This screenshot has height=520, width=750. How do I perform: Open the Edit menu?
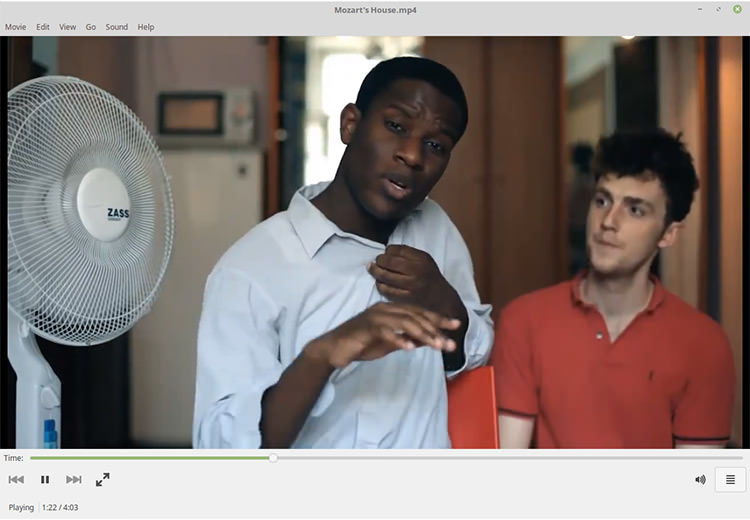pyautogui.click(x=43, y=27)
